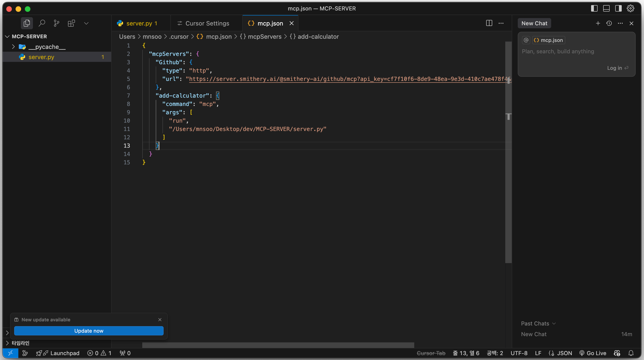Toggle the primary sidebar layout button
Image resolution: width=644 pixels, height=360 pixels.
coord(594,8)
